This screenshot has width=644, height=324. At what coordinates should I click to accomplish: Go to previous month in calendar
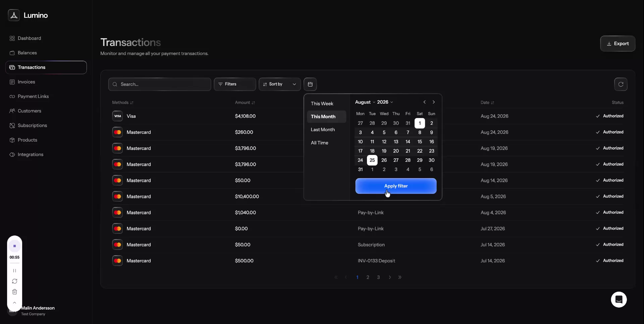[425, 102]
